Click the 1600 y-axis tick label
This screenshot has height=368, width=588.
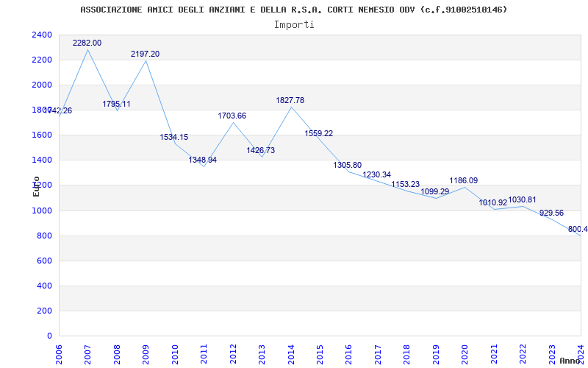42,135
